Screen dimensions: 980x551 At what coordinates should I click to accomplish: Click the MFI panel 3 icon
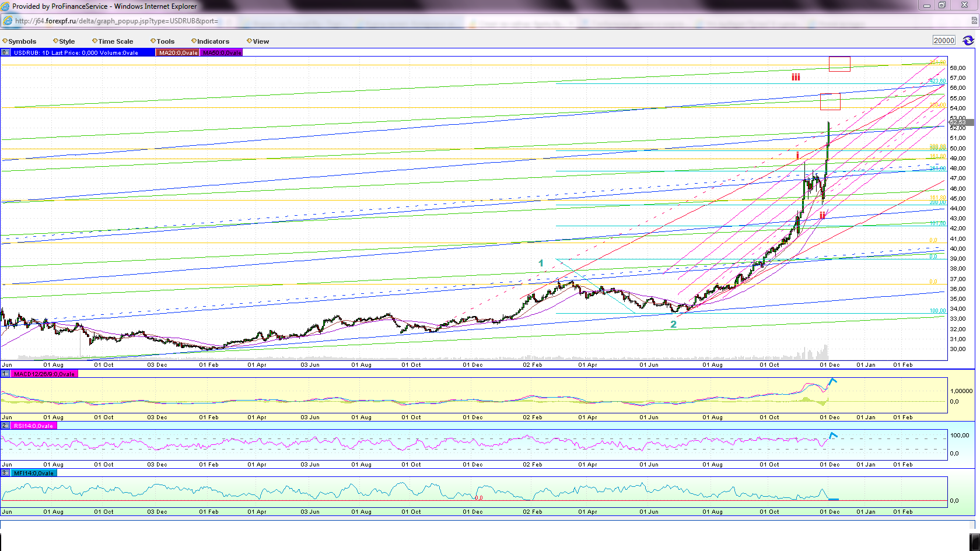click(x=5, y=473)
